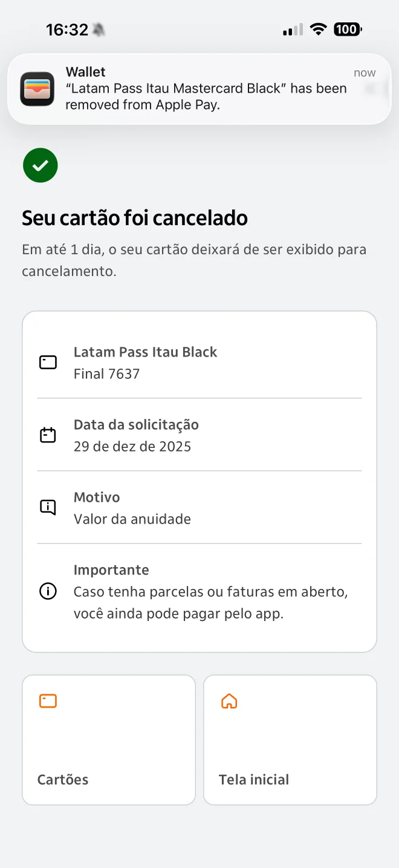399x868 pixels.
Task: Tap the cellular signal bars icon
Action: (x=293, y=30)
